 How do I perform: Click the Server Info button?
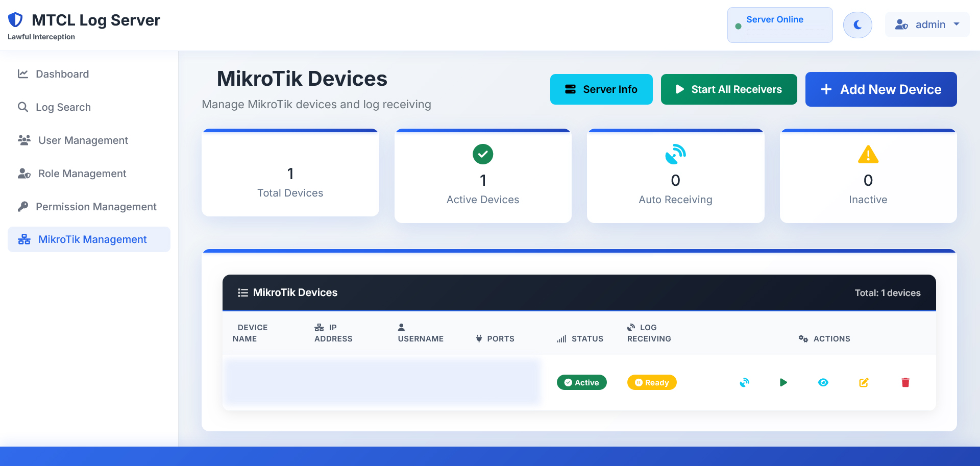[601, 89]
